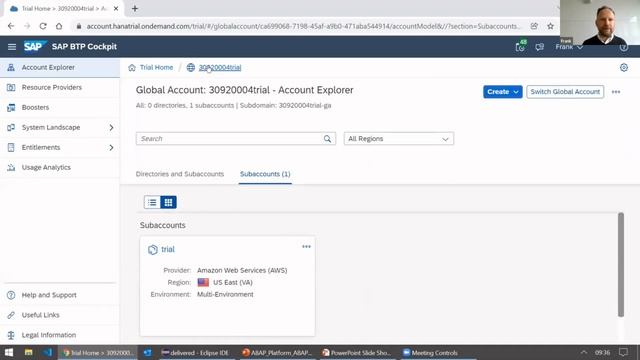Screen dimensions: 640x360
Task: Click the Trial Home house icon
Action: coord(132,68)
